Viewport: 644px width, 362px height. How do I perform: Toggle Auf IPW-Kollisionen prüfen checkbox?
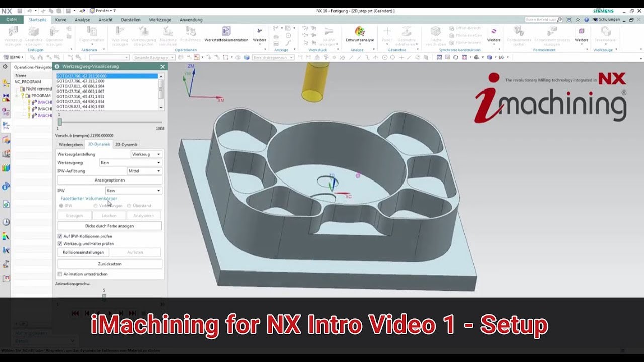(x=60, y=236)
